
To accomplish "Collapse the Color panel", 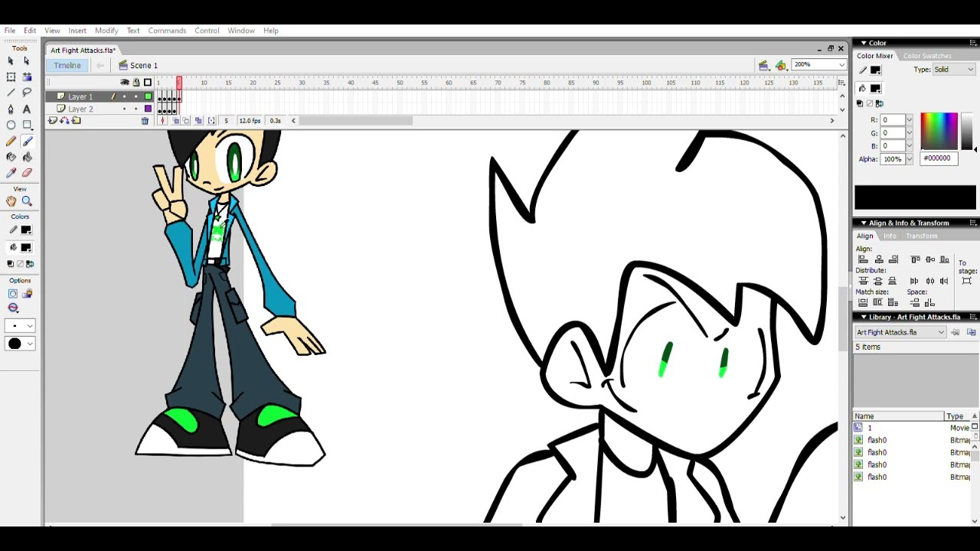I will 863,43.
